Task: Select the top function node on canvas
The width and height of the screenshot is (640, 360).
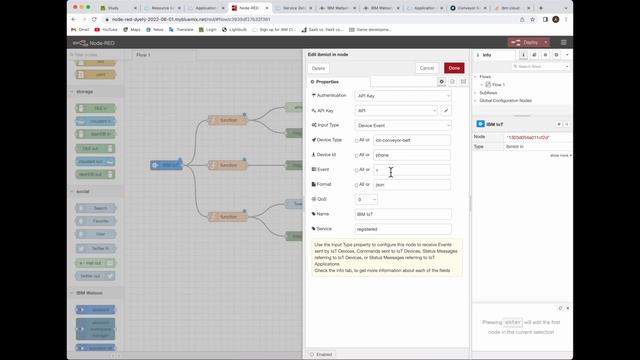Action: pos(228,120)
